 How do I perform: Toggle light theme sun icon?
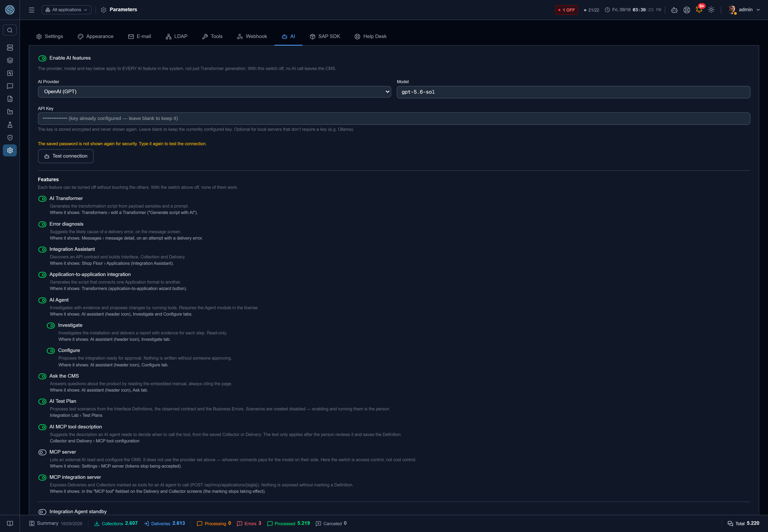pyautogui.click(x=711, y=10)
